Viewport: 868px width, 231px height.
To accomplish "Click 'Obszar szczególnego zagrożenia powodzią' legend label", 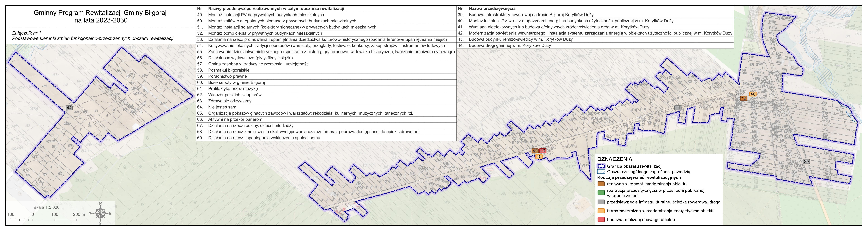I will pyautogui.click(x=649, y=172).
